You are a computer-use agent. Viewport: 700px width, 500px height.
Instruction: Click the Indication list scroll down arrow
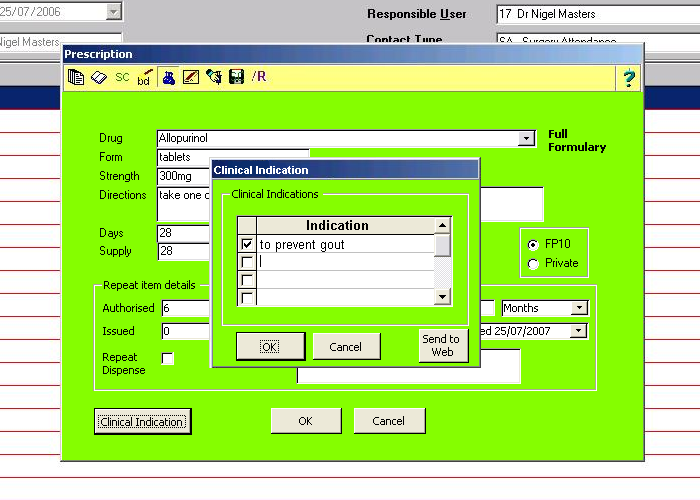click(442, 297)
